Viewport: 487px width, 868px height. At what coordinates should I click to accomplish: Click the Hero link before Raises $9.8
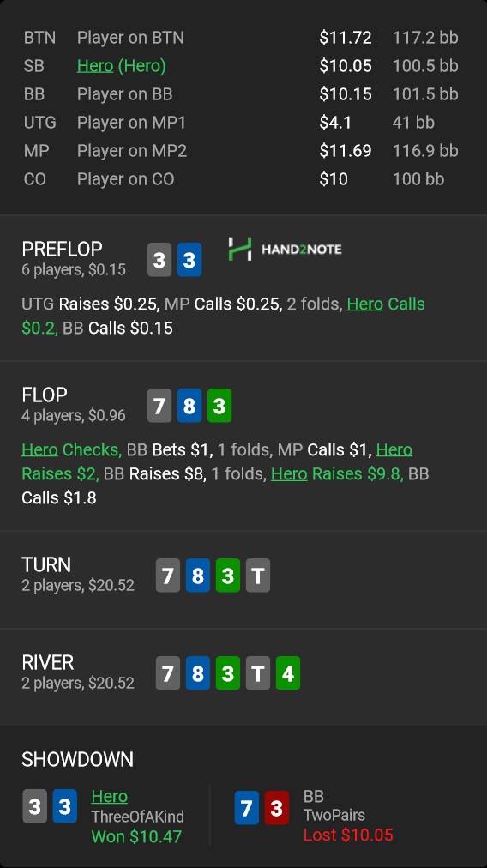pos(289,473)
